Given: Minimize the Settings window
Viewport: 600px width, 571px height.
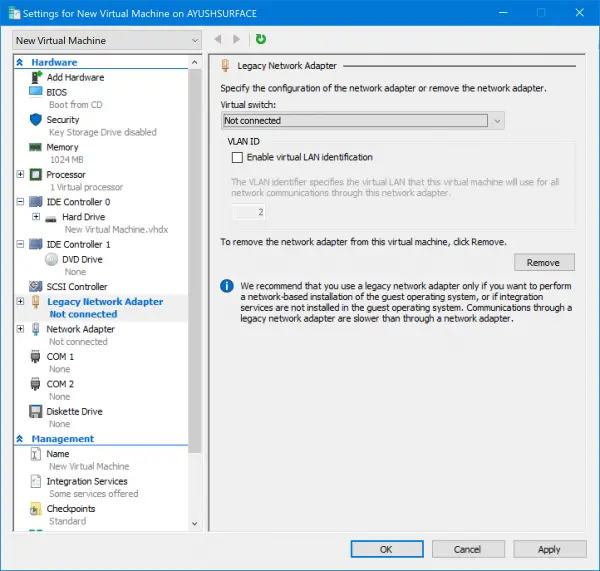Looking at the screenshot, I should 503,13.
